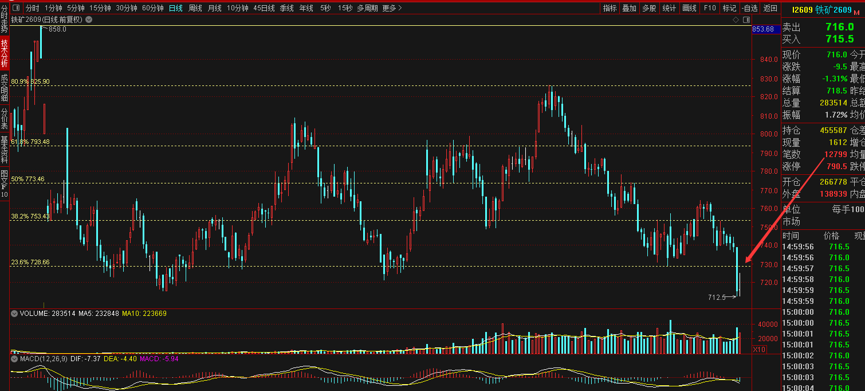
Task: Open the 指标 indicators button
Action: click(x=610, y=8)
